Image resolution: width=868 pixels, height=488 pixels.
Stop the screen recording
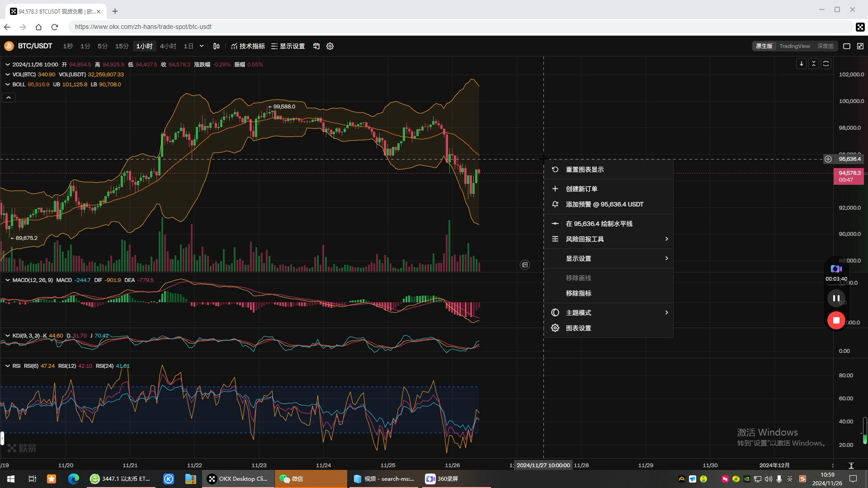836,320
